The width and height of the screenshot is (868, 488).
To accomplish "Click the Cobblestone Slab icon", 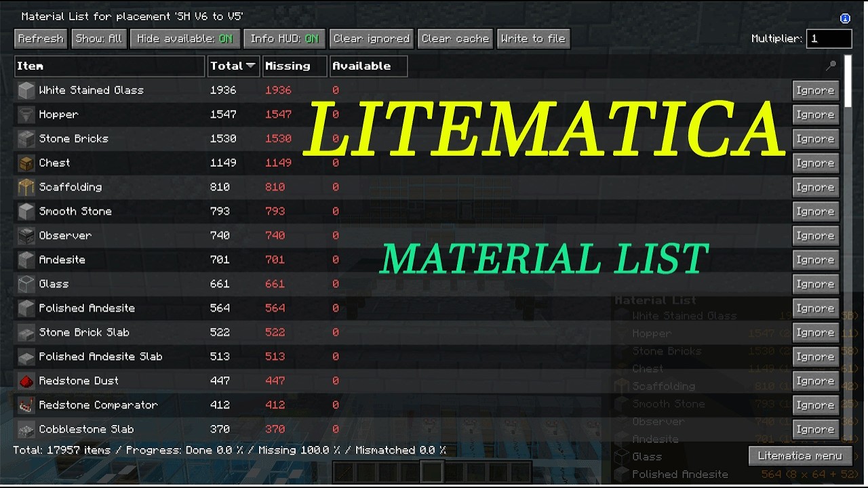I will [x=26, y=430].
